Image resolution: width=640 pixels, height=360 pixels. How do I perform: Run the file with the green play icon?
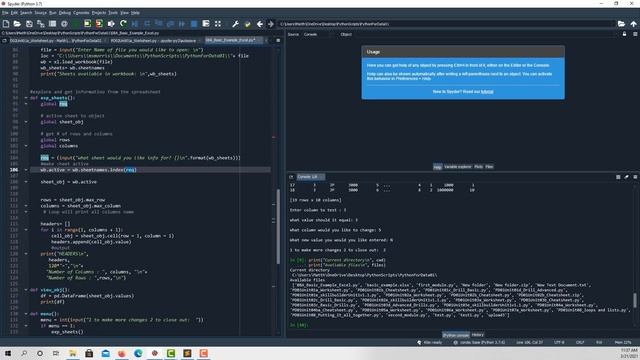tap(76, 24)
